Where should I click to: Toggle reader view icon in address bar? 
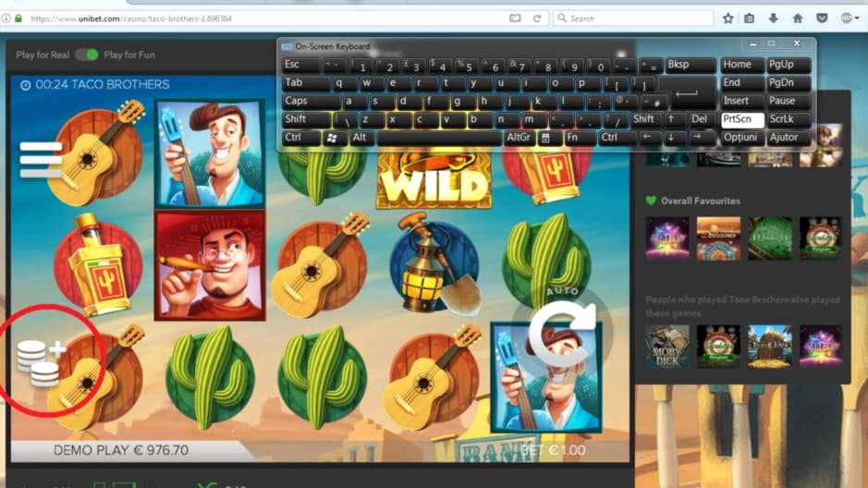tap(515, 18)
